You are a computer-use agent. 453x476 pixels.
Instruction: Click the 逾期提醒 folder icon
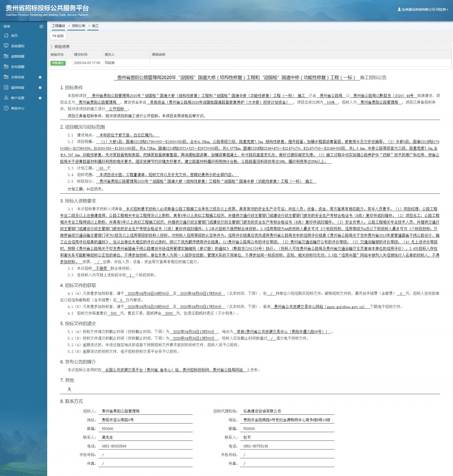pyautogui.click(x=6, y=56)
